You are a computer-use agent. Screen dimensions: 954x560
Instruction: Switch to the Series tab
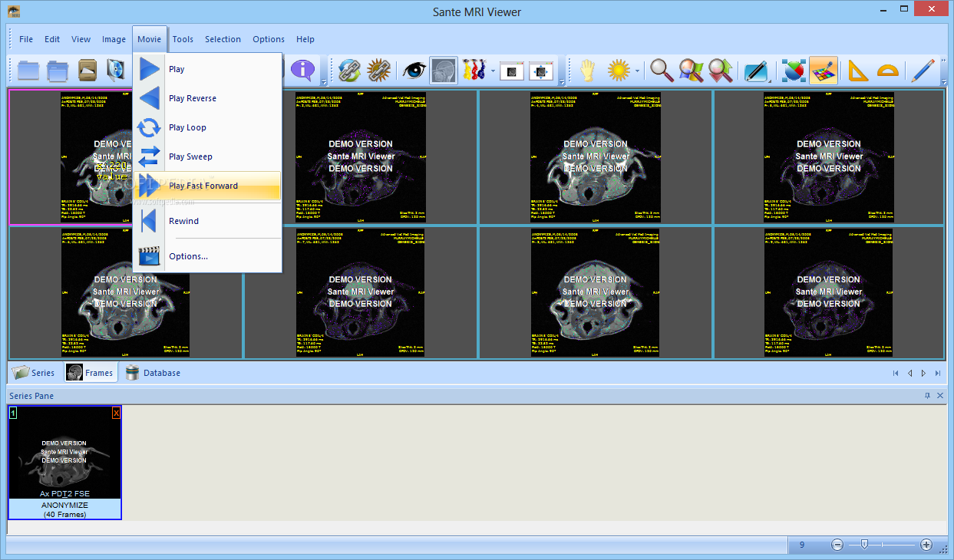(34, 373)
